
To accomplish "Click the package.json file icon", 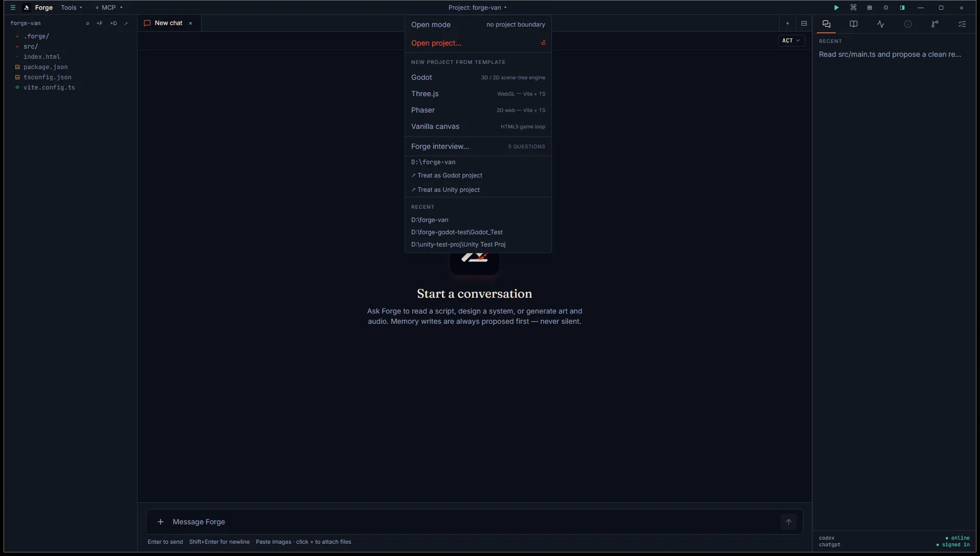I will 17,67.
